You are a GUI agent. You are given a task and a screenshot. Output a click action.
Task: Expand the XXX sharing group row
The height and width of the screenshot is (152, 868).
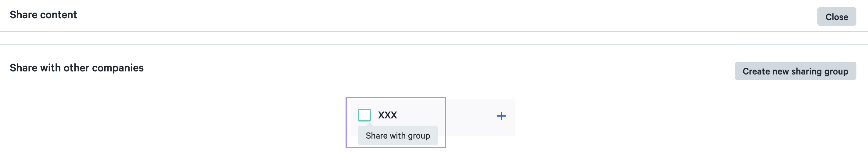tap(501, 116)
